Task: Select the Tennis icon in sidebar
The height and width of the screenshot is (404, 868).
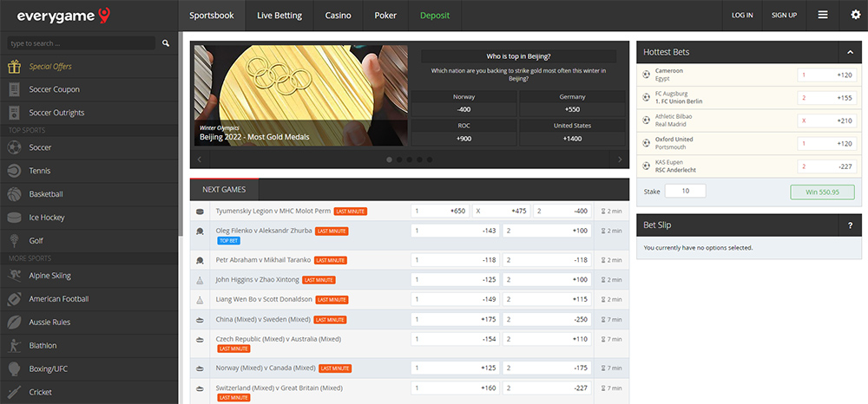Action: [x=15, y=171]
